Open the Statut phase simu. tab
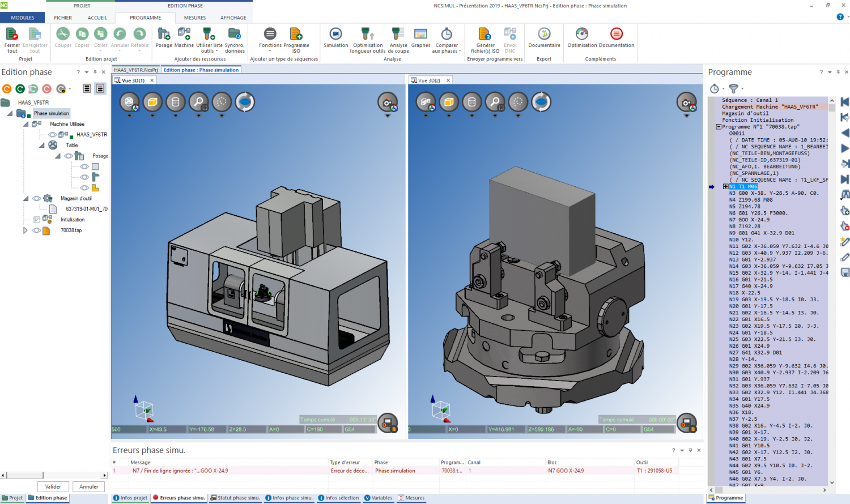The height and width of the screenshot is (504, 850). 235,498
